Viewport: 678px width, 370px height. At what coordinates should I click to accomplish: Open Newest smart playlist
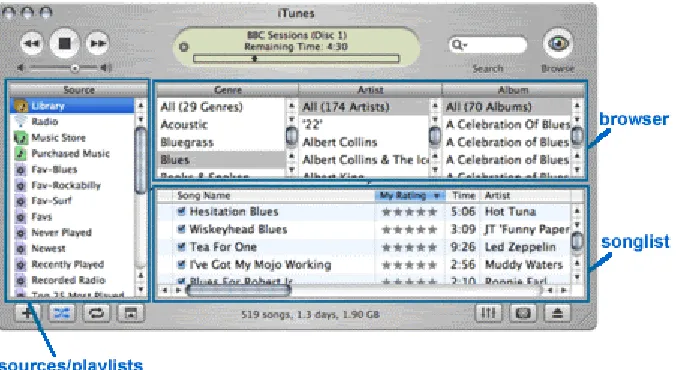point(72,249)
